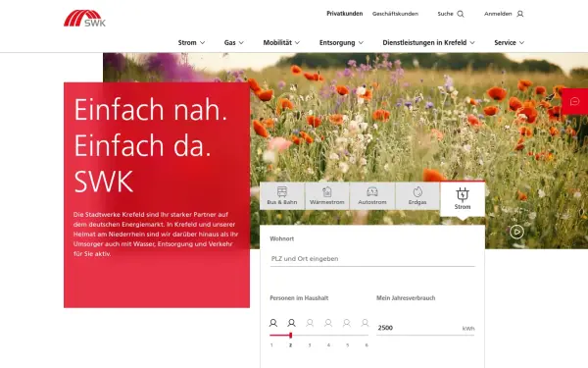
Task: Click the household persons slider handle
Action: click(x=291, y=335)
